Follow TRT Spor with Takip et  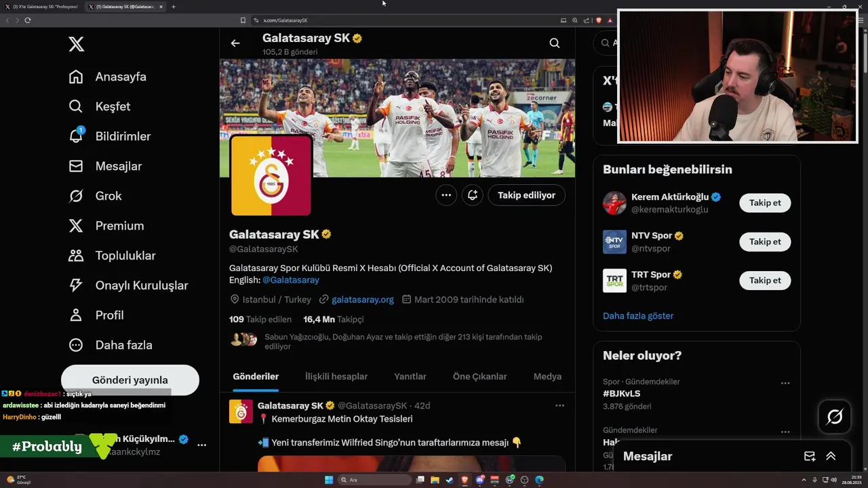[765, 280]
